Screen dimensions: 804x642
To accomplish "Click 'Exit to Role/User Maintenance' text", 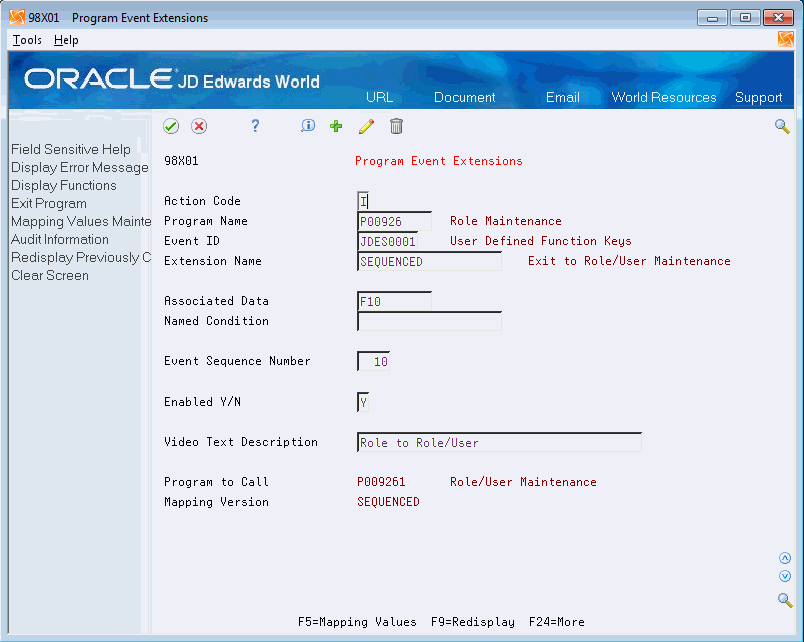I will tap(629, 261).
